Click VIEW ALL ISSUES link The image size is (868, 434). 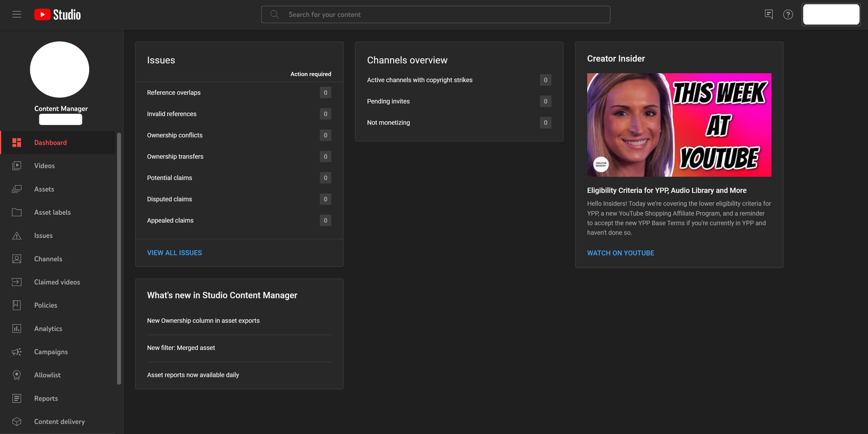175,253
